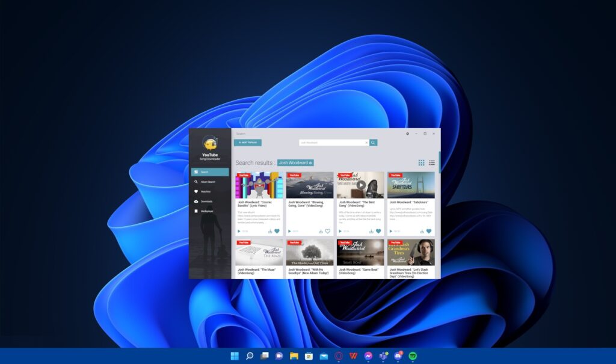Toggle the heart on the Cosmic Bandits card
The height and width of the screenshot is (364, 616).
pyautogui.click(x=277, y=232)
